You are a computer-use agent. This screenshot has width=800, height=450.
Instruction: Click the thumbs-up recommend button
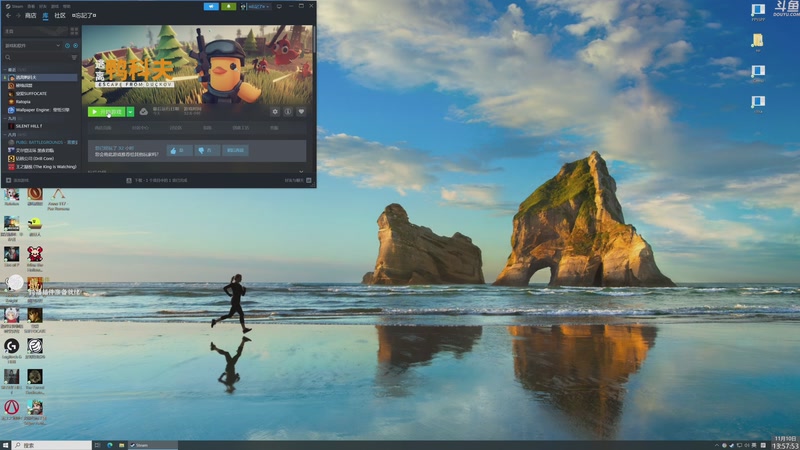(x=179, y=151)
